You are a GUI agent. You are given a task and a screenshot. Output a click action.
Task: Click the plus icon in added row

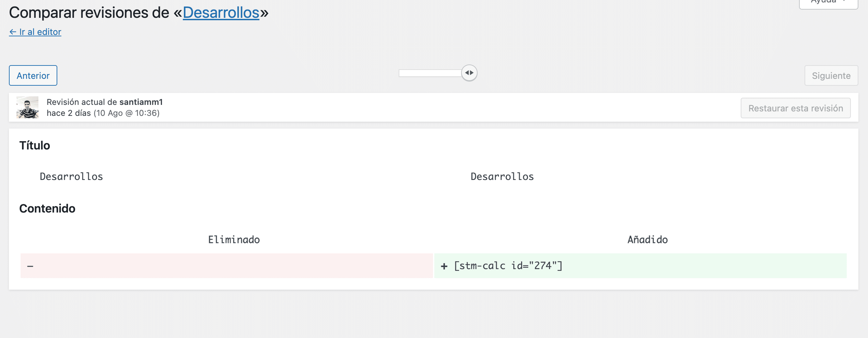(444, 266)
